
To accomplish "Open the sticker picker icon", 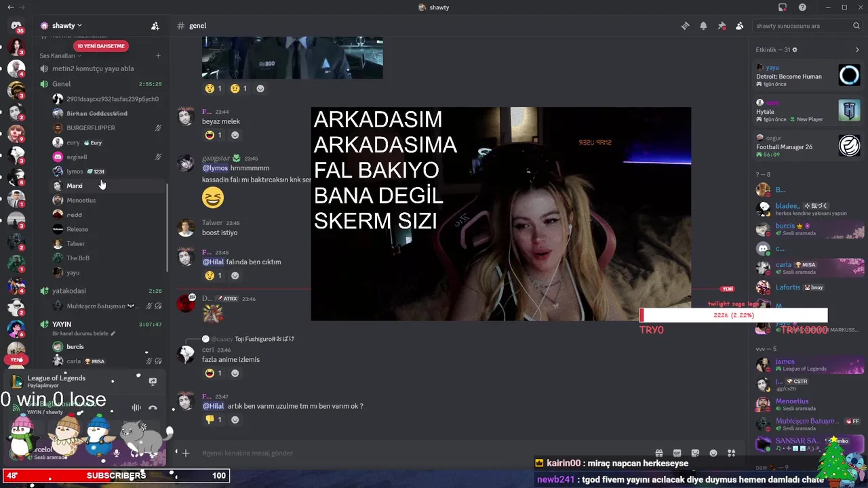I will click(695, 453).
